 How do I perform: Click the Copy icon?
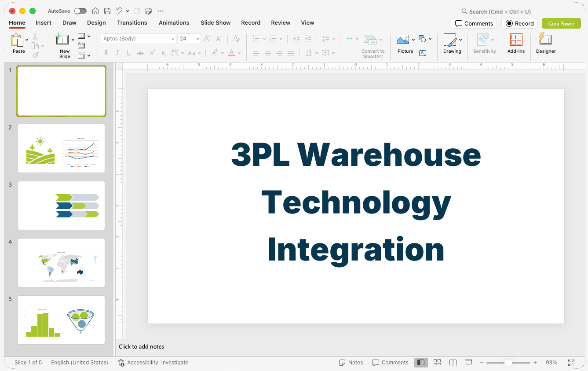pyautogui.click(x=35, y=46)
